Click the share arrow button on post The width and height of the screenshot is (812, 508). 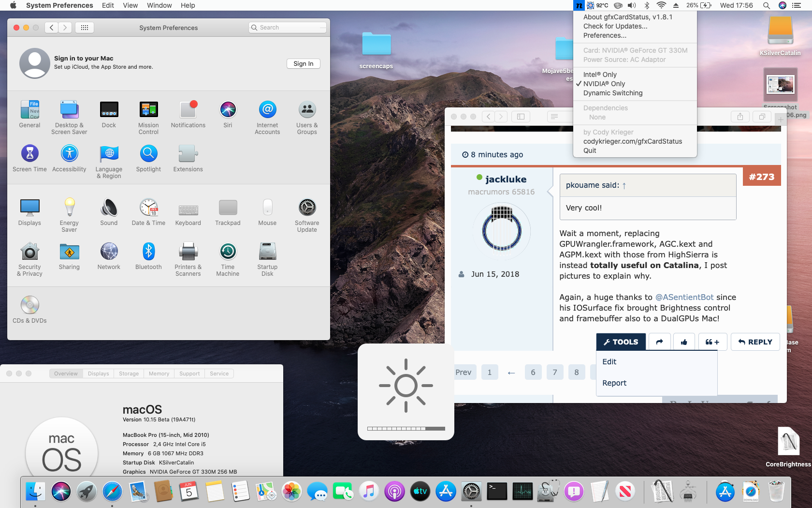click(660, 342)
